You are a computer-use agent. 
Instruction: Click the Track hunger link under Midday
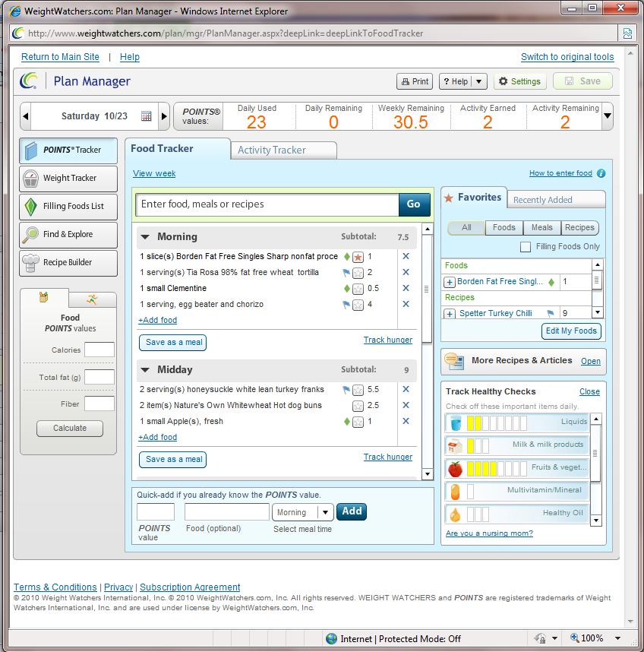388,457
